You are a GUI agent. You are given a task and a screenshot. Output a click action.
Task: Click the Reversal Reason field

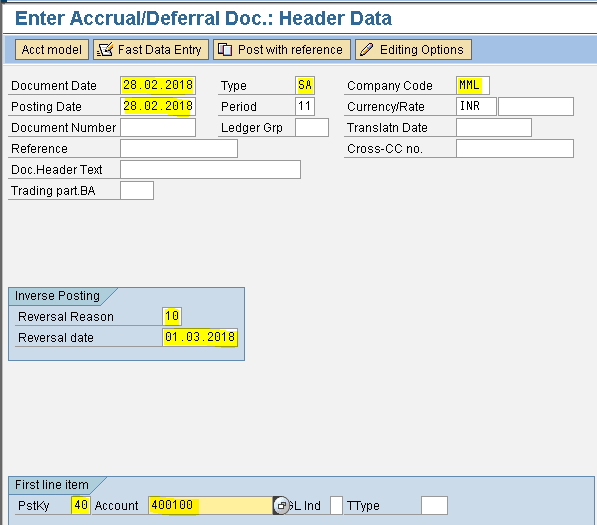pyautogui.click(x=172, y=316)
